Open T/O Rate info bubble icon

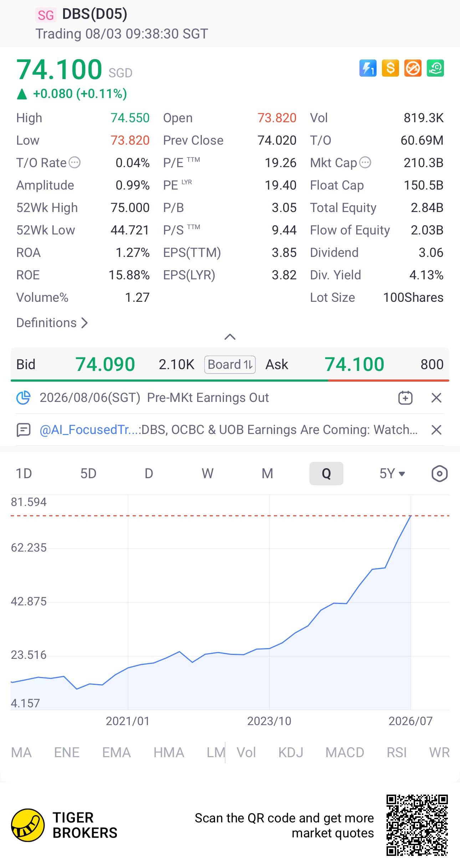75,162
